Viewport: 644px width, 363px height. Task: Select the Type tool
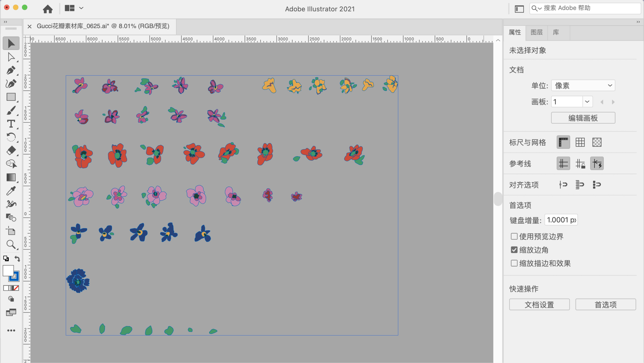[11, 124]
